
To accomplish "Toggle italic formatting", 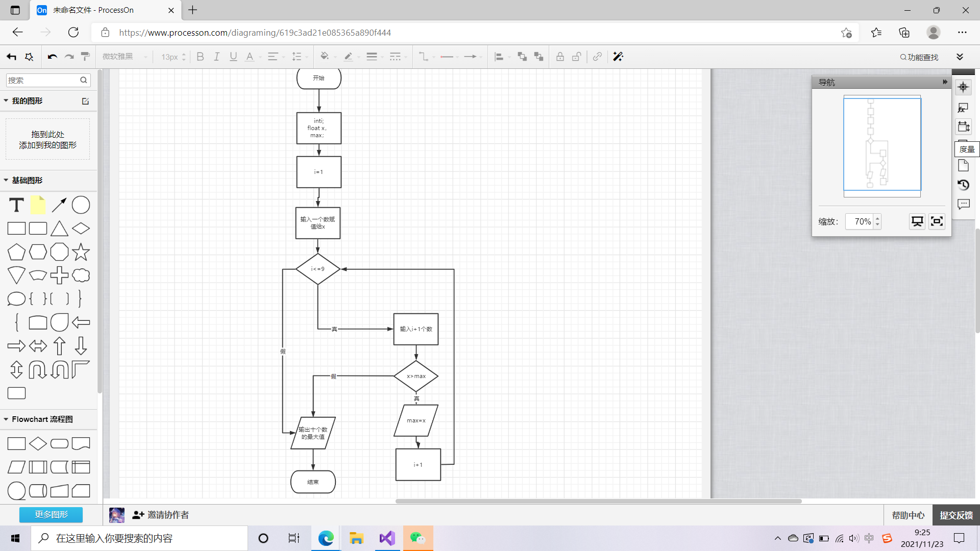I will coord(216,57).
